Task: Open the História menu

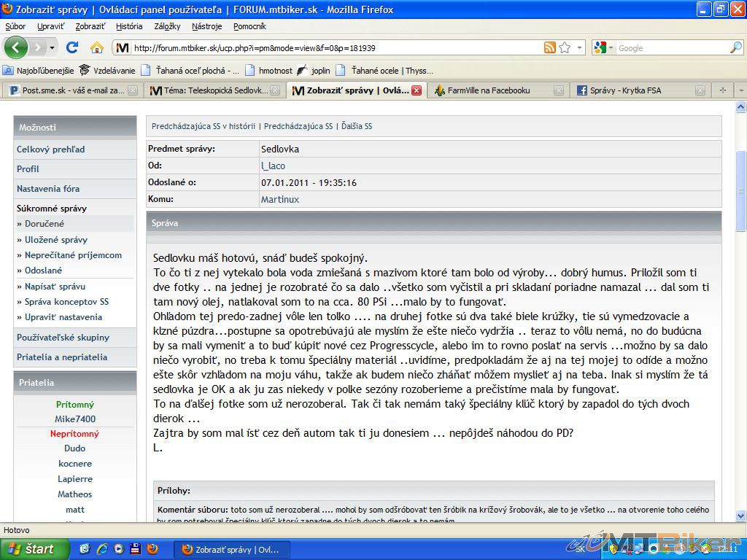Action: 129,26
